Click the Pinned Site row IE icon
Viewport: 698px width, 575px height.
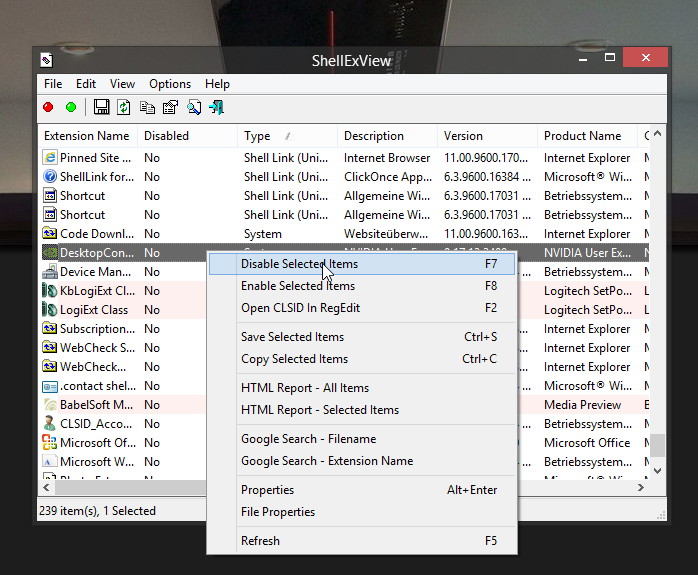click(50, 158)
